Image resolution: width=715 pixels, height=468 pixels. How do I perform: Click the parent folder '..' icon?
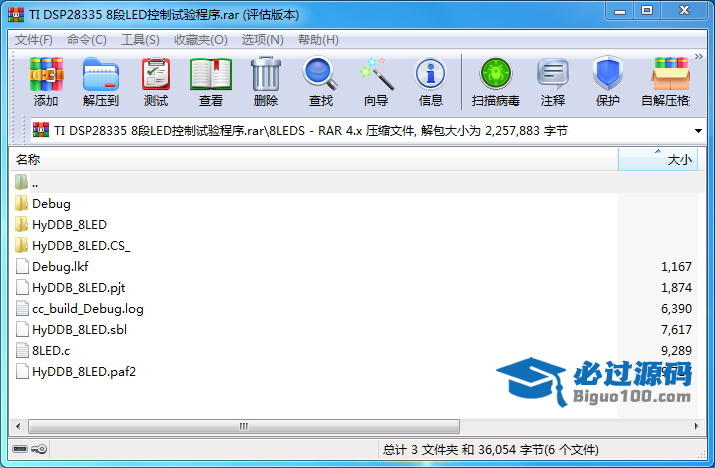[21, 182]
